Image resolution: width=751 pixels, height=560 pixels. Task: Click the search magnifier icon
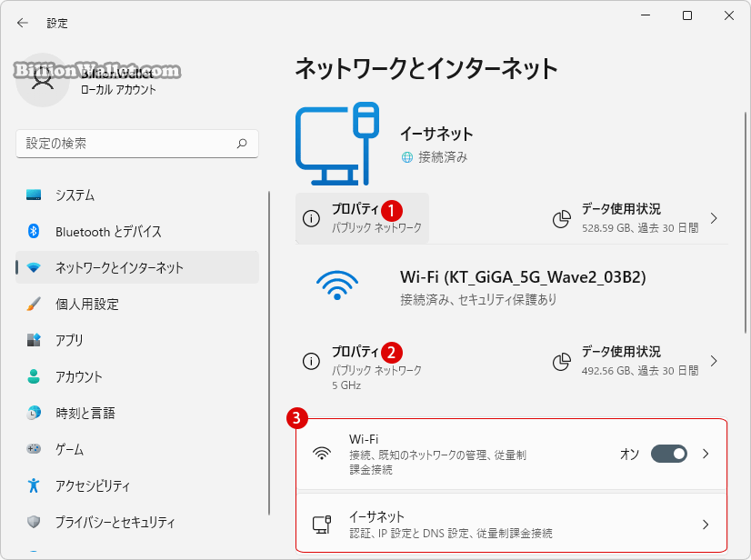pos(242,144)
